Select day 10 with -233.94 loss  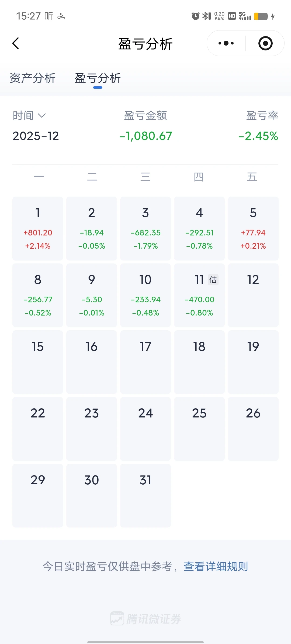145,295
